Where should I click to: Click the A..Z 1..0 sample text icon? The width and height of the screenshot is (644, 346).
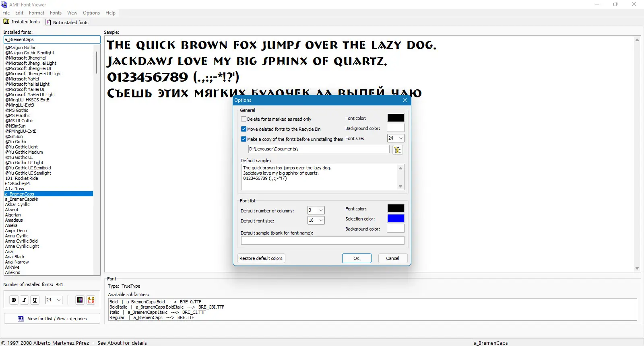click(91, 300)
